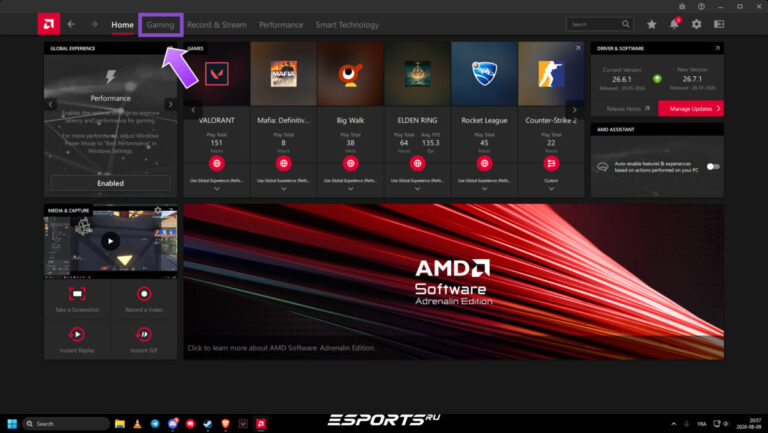The height and width of the screenshot is (433, 768).
Task: Click Rocket League's red globe profile icon
Action: pos(484,164)
